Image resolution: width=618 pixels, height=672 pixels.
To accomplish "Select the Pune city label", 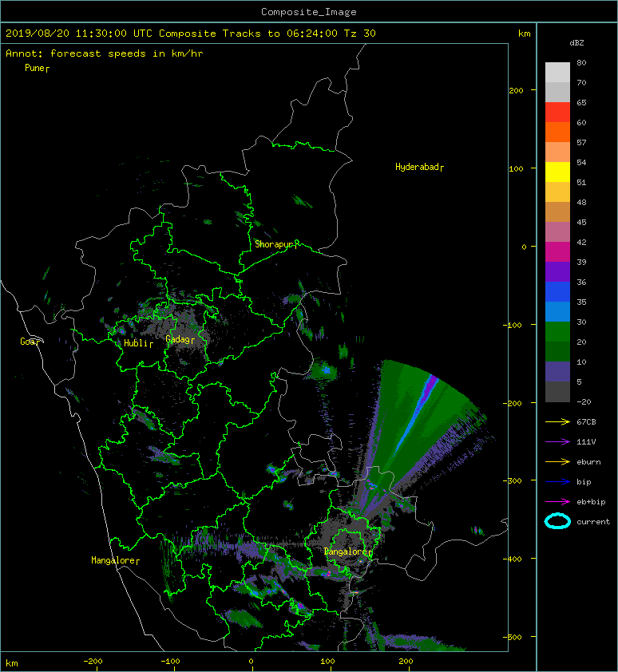I will click(37, 68).
